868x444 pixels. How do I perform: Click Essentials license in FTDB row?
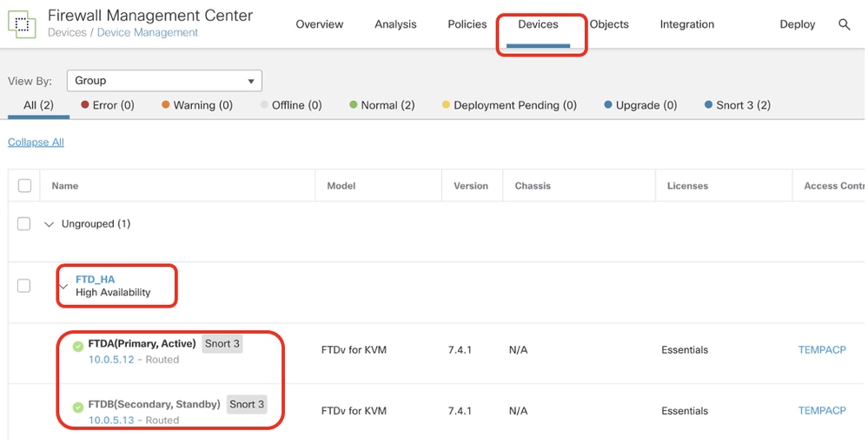(685, 411)
